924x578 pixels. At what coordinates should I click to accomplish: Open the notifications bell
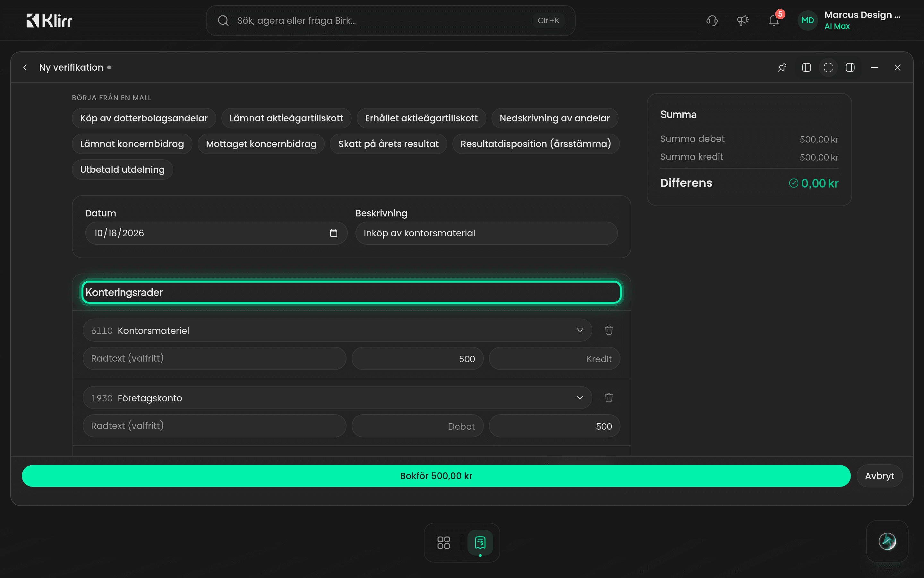pyautogui.click(x=774, y=21)
